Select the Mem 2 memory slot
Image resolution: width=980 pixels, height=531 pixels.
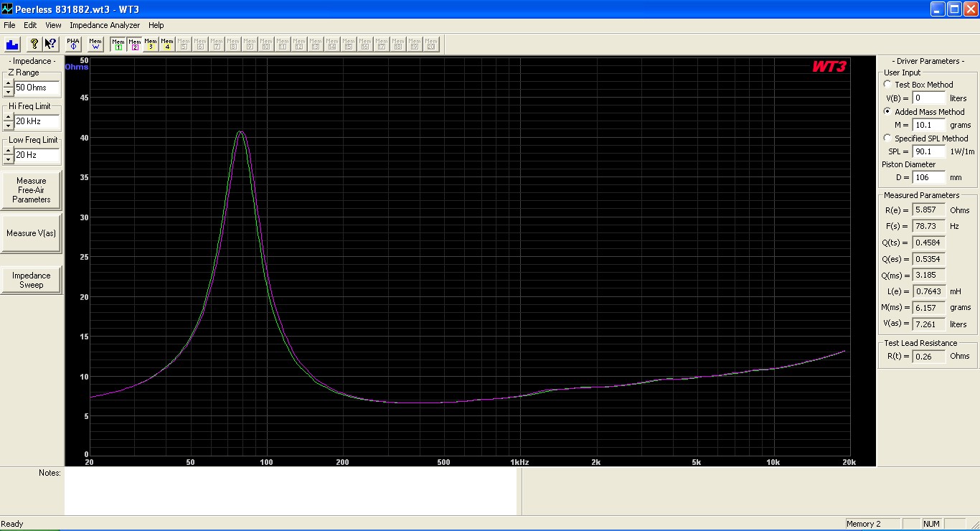click(134, 44)
